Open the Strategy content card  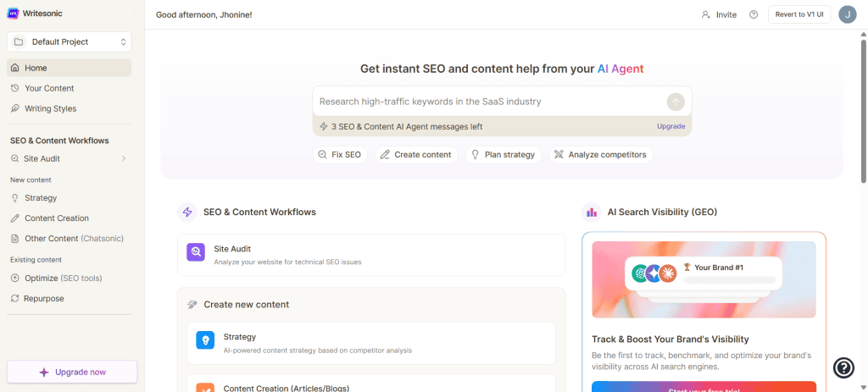coord(371,344)
